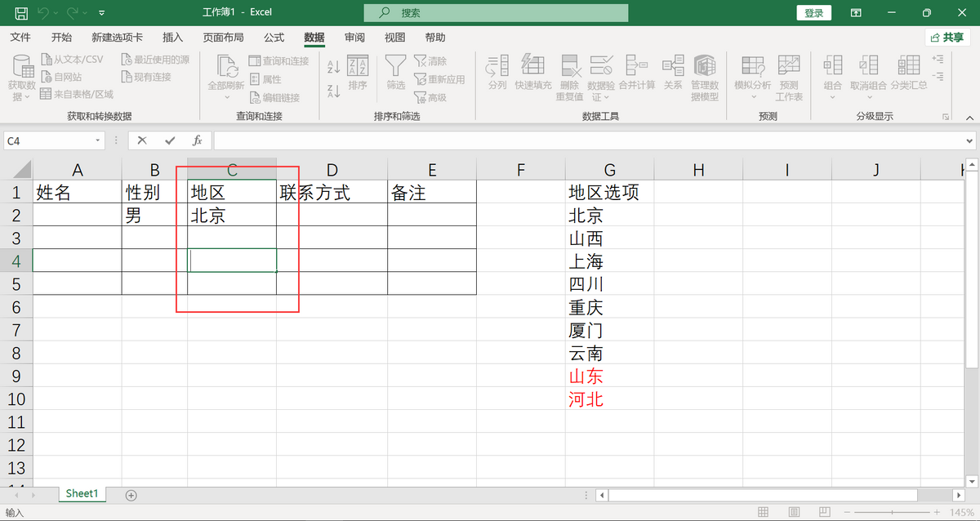980x521 pixels.
Task: Open Customize Quick Access Toolbar dropdown
Action: click(x=101, y=14)
